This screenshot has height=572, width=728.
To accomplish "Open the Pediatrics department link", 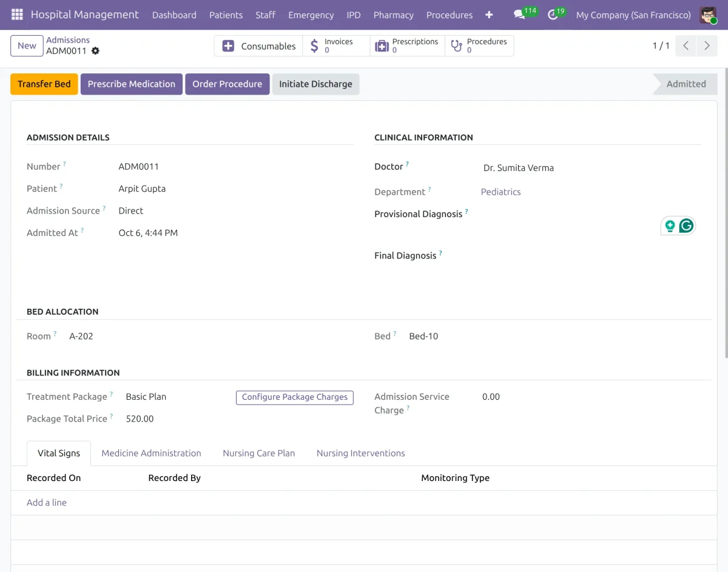I will [501, 192].
